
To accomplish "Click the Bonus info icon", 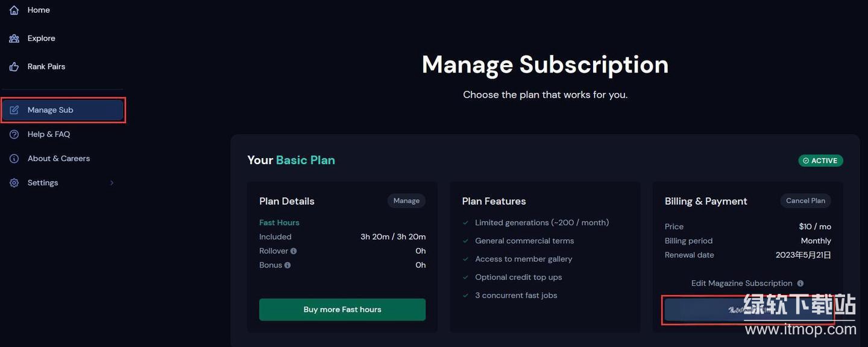I will 288,265.
